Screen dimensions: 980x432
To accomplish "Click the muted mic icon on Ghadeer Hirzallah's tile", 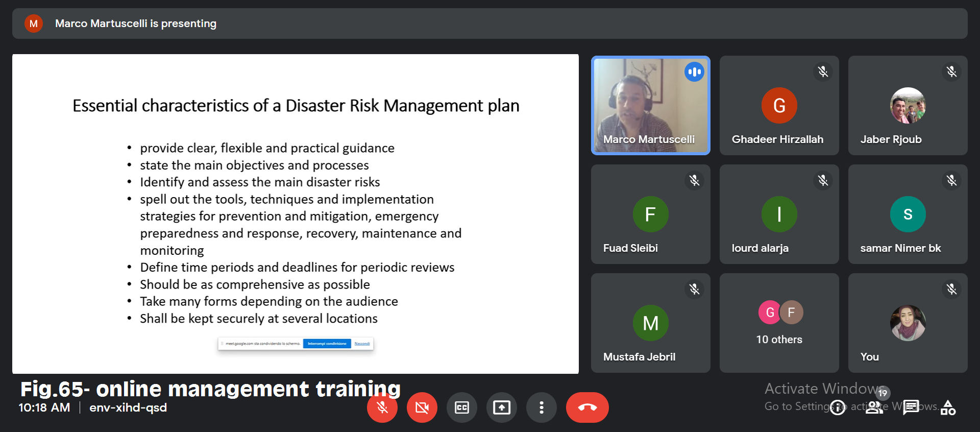I will (x=823, y=72).
